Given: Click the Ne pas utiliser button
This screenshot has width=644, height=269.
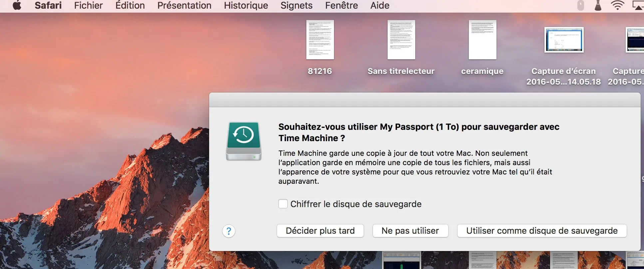Looking at the screenshot, I should click(410, 231).
